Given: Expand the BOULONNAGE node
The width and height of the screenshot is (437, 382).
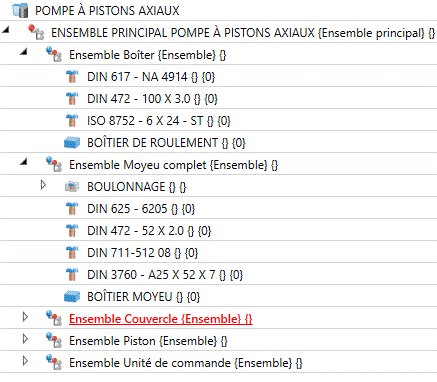Looking at the screenshot, I should pyautogui.click(x=43, y=185).
